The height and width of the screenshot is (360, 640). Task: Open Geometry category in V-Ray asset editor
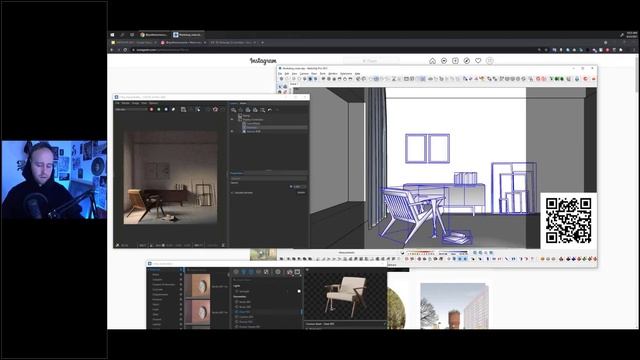click(x=251, y=272)
